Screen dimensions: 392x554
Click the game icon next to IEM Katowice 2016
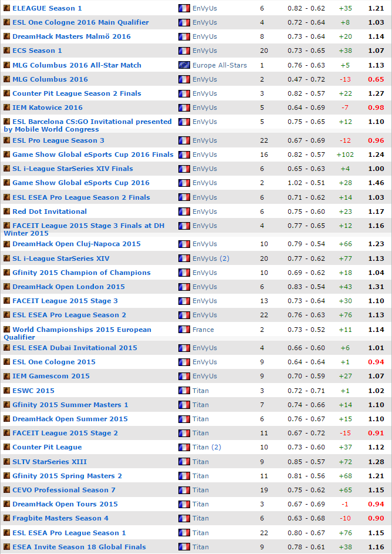click(x=6, y=107)
